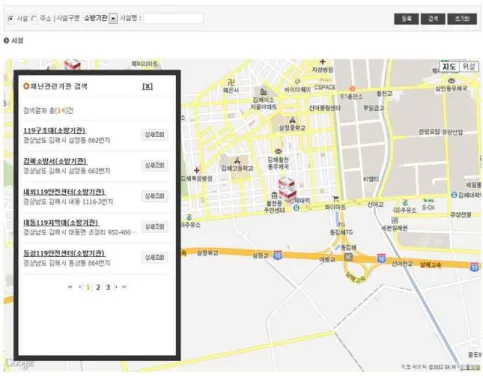Click 상세조회 for 동상119안전센터
483x376 pixels.
154,257
